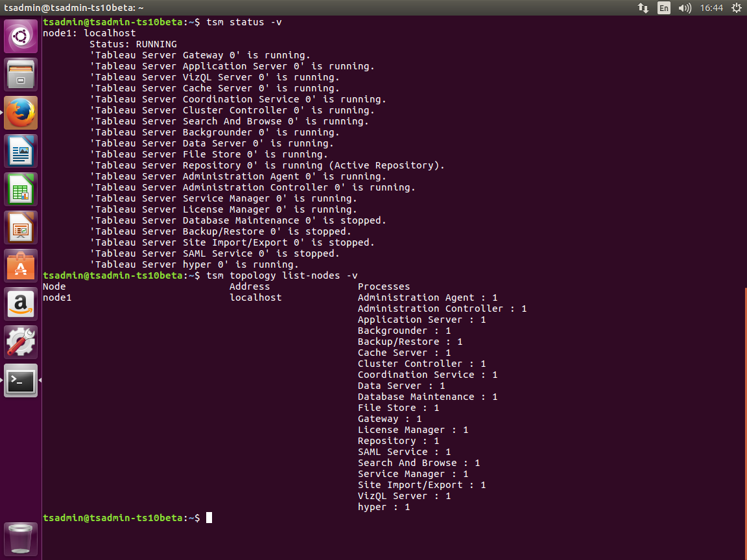Open LibreOffice Calc spreadsheet app
The height and width of the screenshot is (560, 747).
tap(21, 189)
